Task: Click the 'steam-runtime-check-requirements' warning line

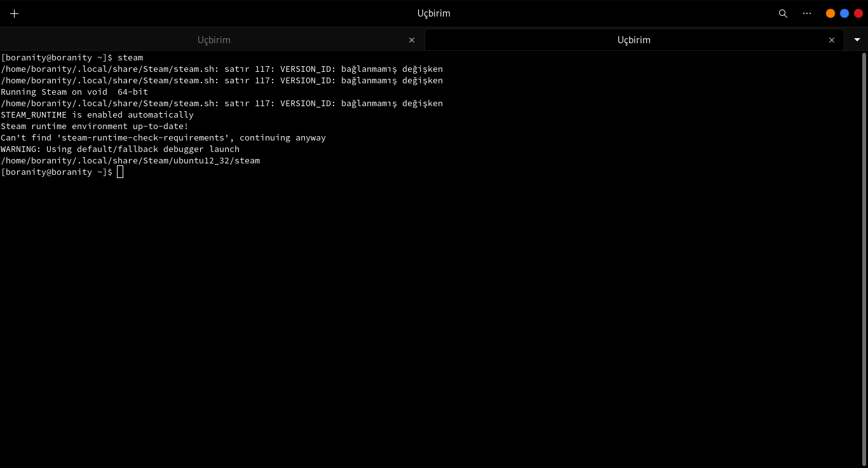Action: [x=163, y=137]
